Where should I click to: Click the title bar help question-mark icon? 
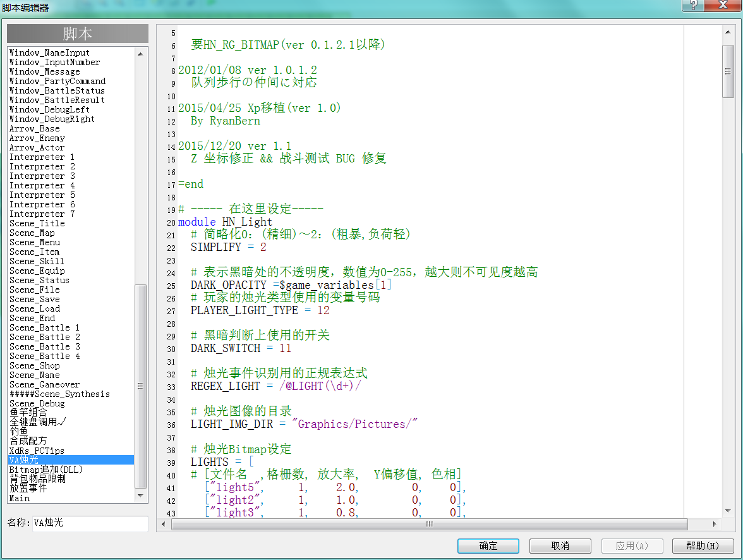click(692, 5)
